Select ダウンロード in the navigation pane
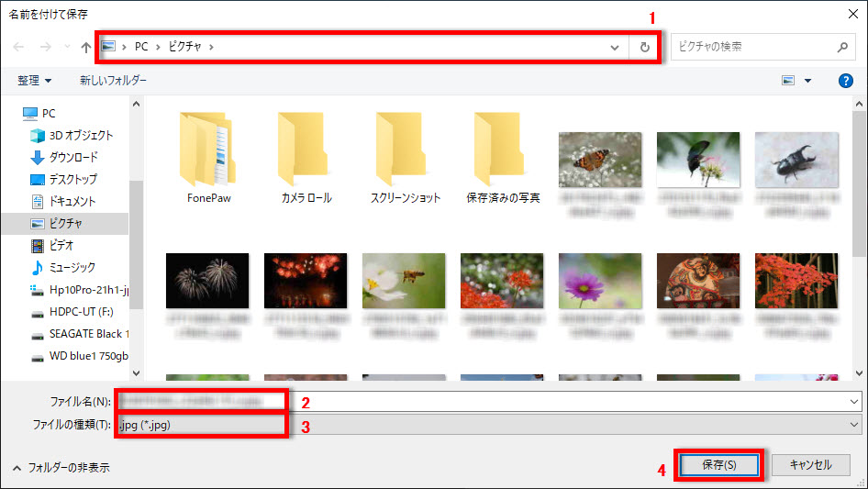 click(73, 157)
